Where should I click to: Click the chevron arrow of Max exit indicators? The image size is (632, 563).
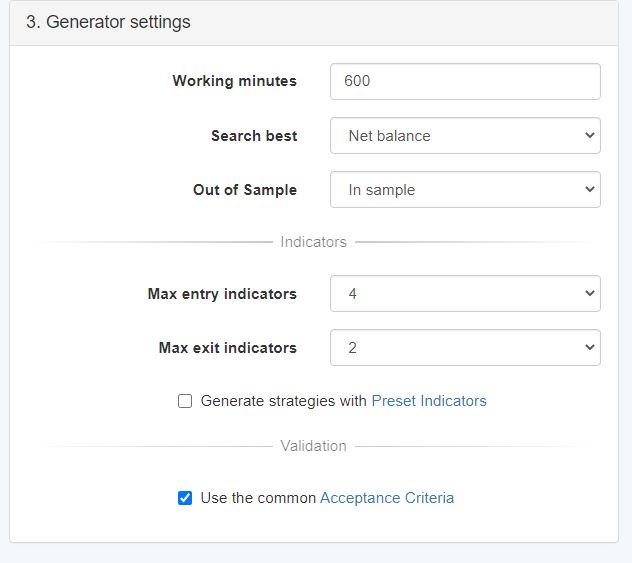point(590,347)
